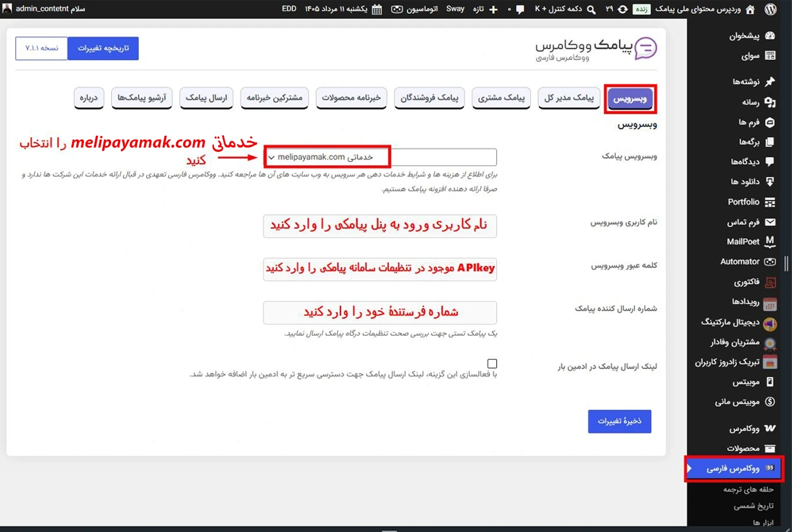Open the حلقه های ترجمه submenu item
This screenshot has height=532, width=792.
click(748, 489)
